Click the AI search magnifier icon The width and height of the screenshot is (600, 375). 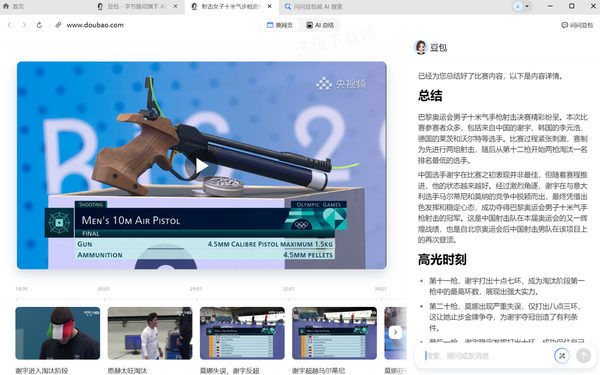[288, 7]
